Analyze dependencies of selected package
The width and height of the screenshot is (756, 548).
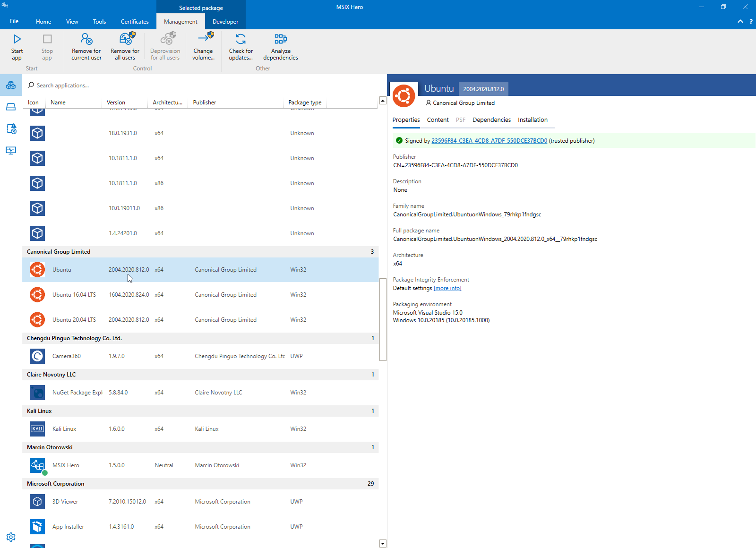click(281, 47)
